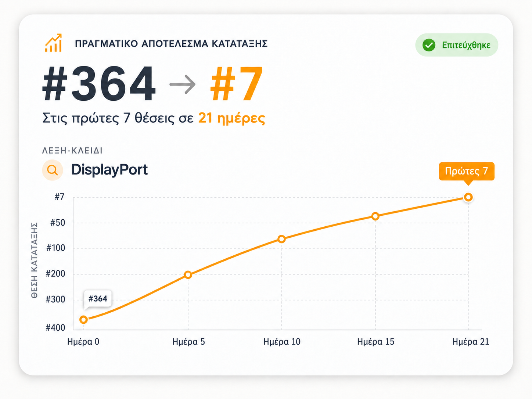This screenshot has width=532, height=399.
Task: Click the large #364 starting rank
Action: point(99,84)
